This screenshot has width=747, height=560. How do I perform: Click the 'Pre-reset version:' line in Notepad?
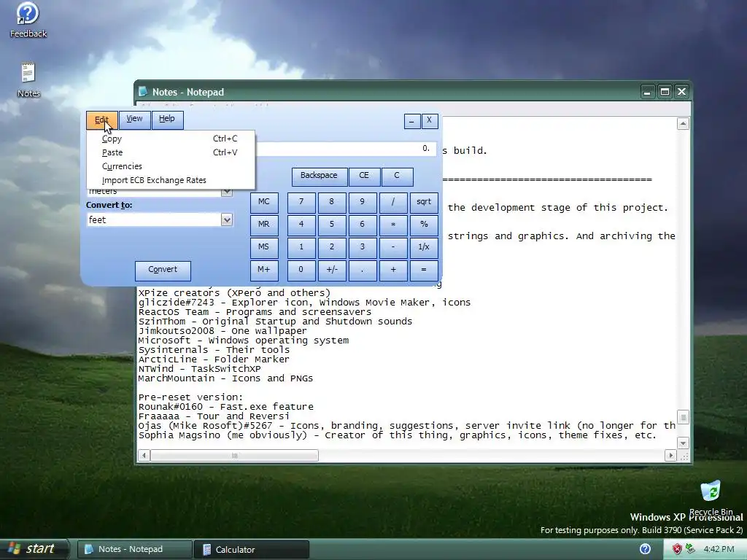click(x=190, y=397)
